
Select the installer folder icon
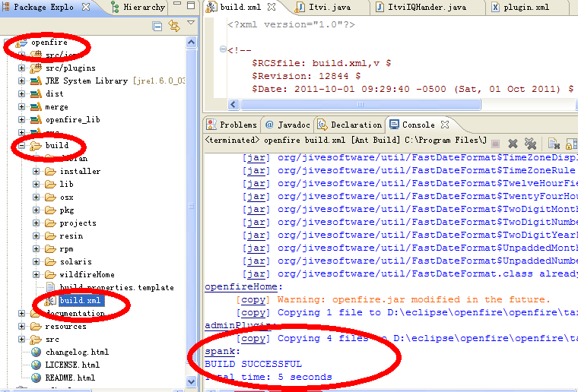click(x=50, y=171)
